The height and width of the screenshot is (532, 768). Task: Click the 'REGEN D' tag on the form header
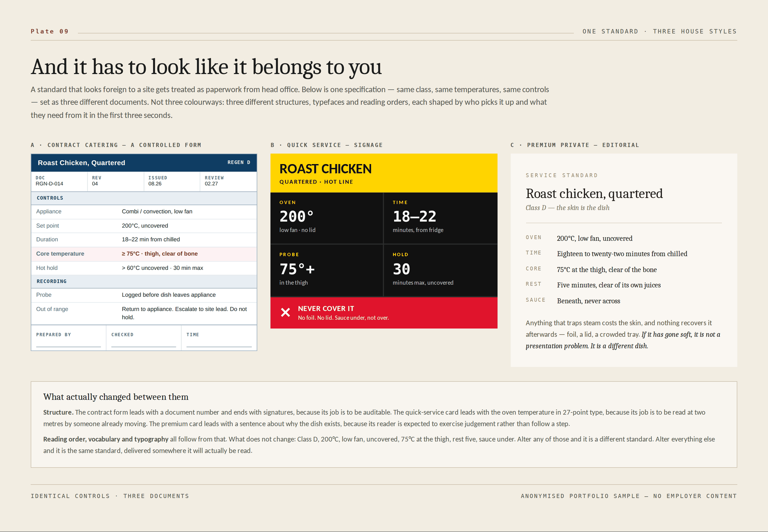[x=239, y=162]
